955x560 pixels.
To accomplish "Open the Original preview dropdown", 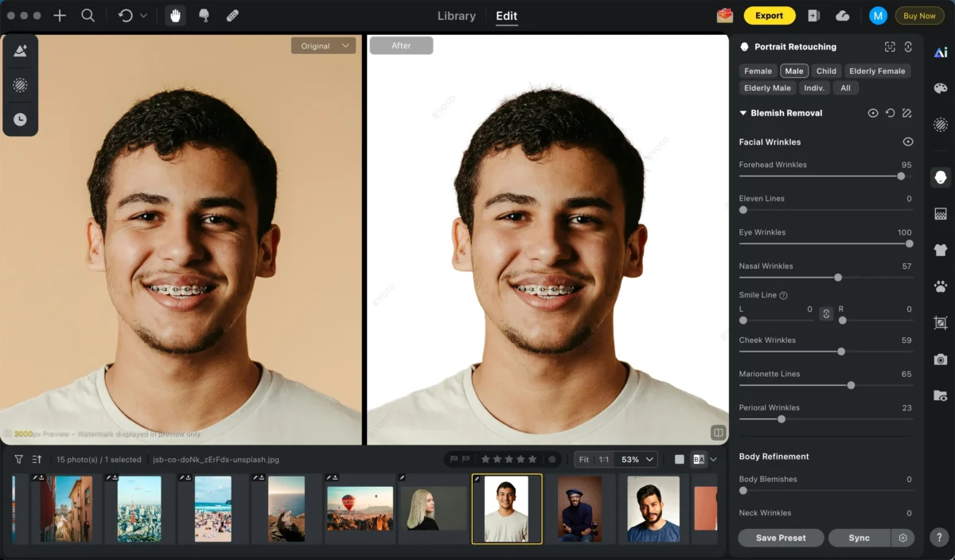I will [323, 46].
